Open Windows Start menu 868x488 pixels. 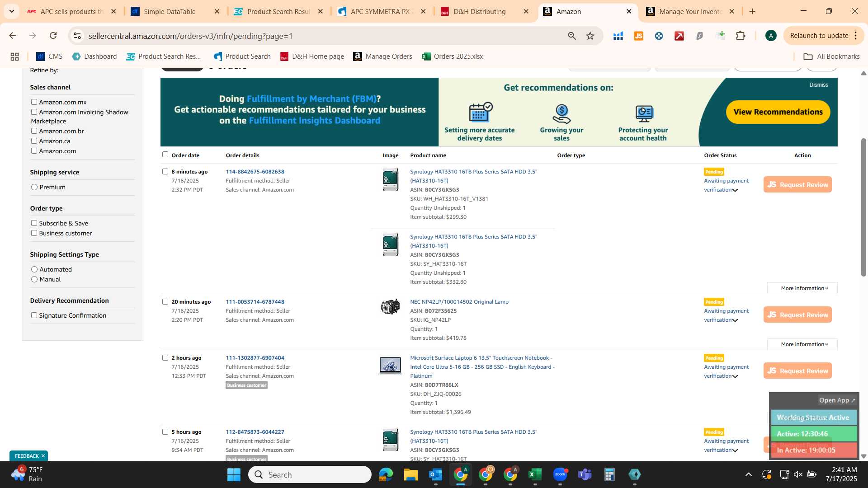point(234,474)
